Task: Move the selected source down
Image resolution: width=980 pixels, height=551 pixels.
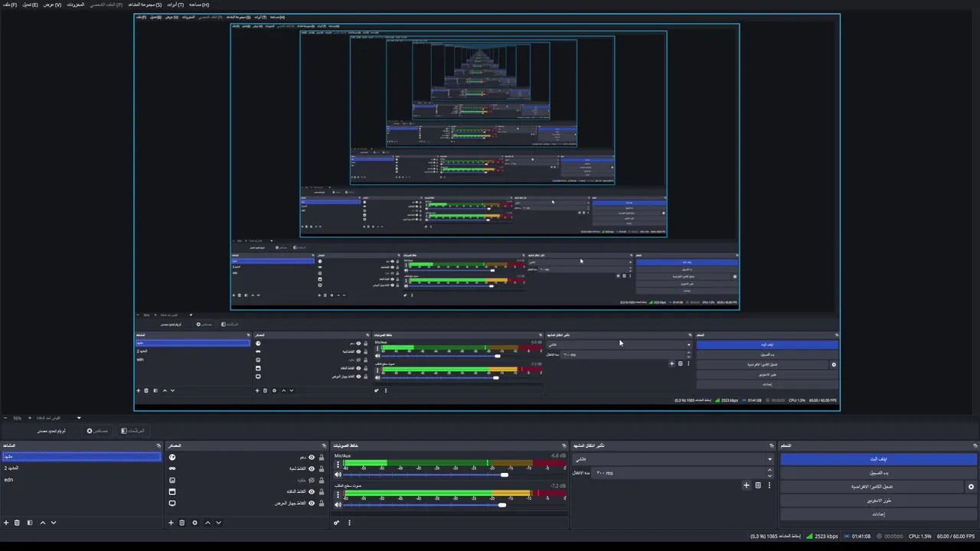Action: click(x=218, y=523)
